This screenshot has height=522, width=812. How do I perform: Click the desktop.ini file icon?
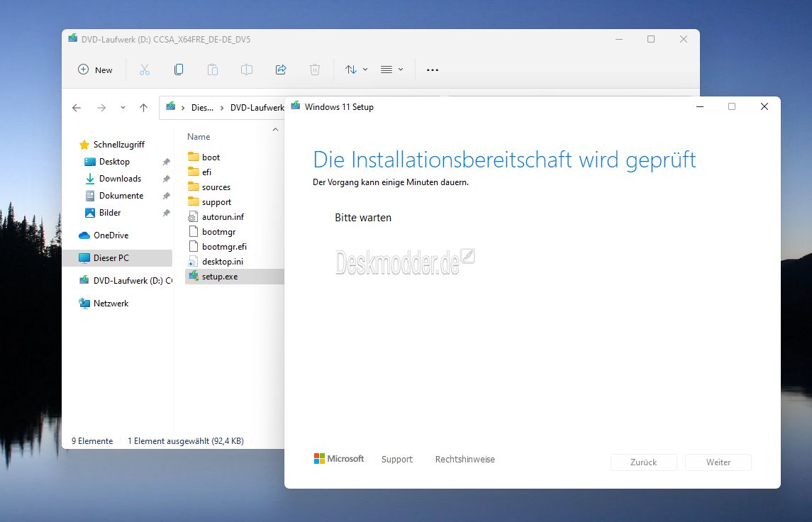coord(193,262)
